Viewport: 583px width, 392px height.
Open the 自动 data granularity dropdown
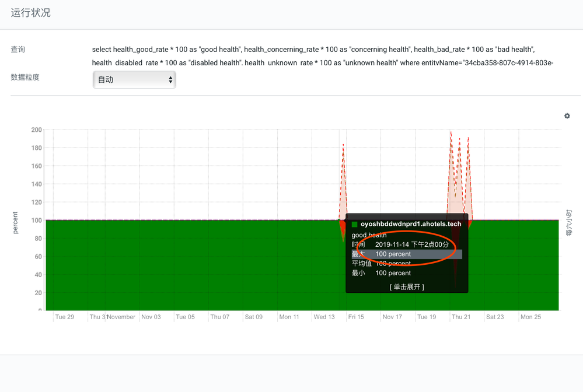(x=134, y=80)
